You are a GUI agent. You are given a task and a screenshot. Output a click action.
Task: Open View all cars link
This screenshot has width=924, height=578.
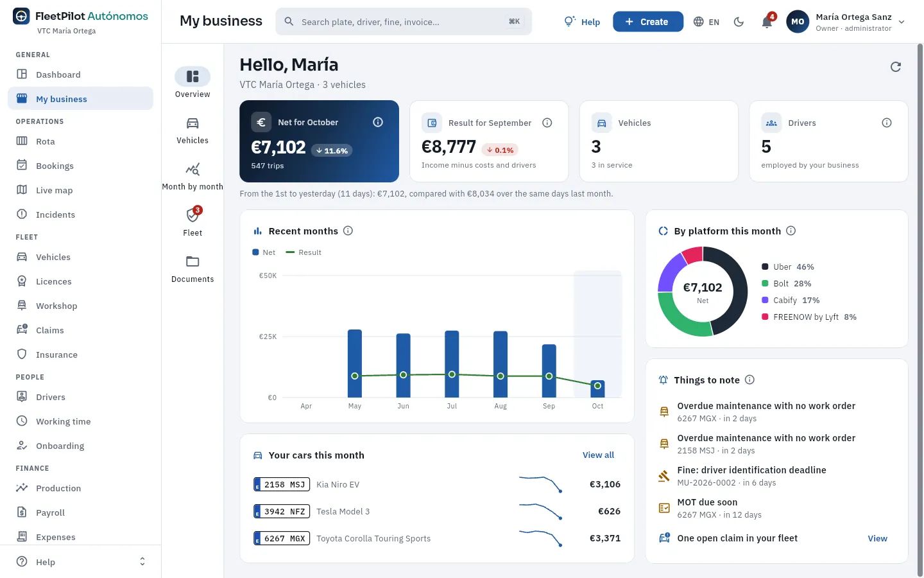click(x=598, y=455)
